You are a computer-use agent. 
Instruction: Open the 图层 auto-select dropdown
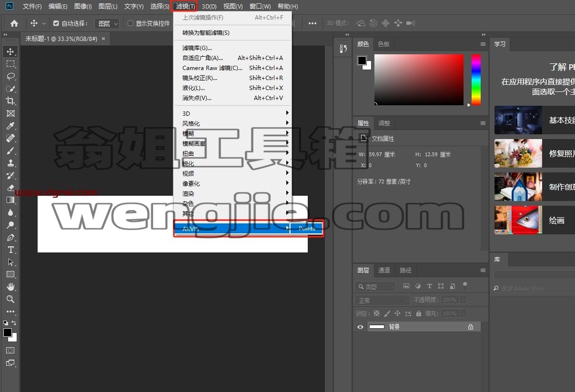coord(107,23)
